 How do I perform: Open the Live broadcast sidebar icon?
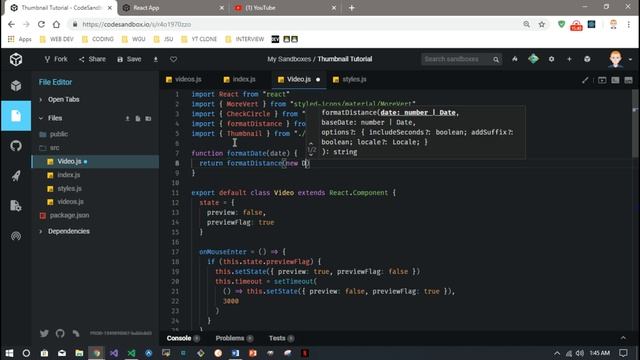coord(16,236)
